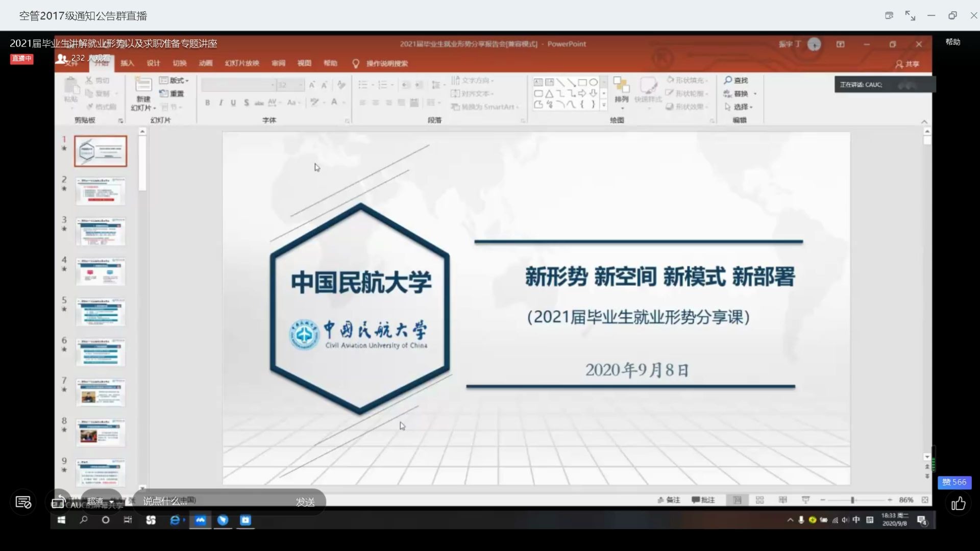Click the 重置 reset slide button
The height and width of the screenshot is (551, 980).
171,93
